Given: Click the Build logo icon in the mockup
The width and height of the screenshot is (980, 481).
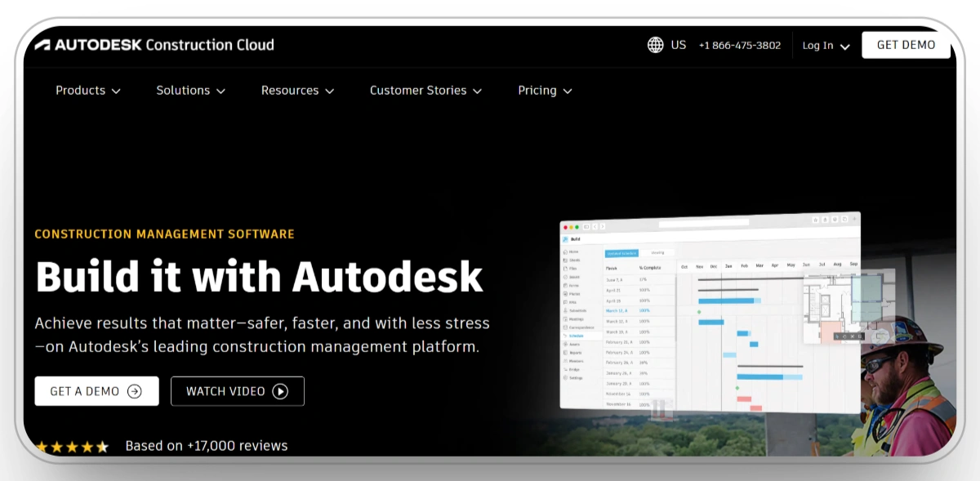Looking at the screenshot, I should point(566,239).
